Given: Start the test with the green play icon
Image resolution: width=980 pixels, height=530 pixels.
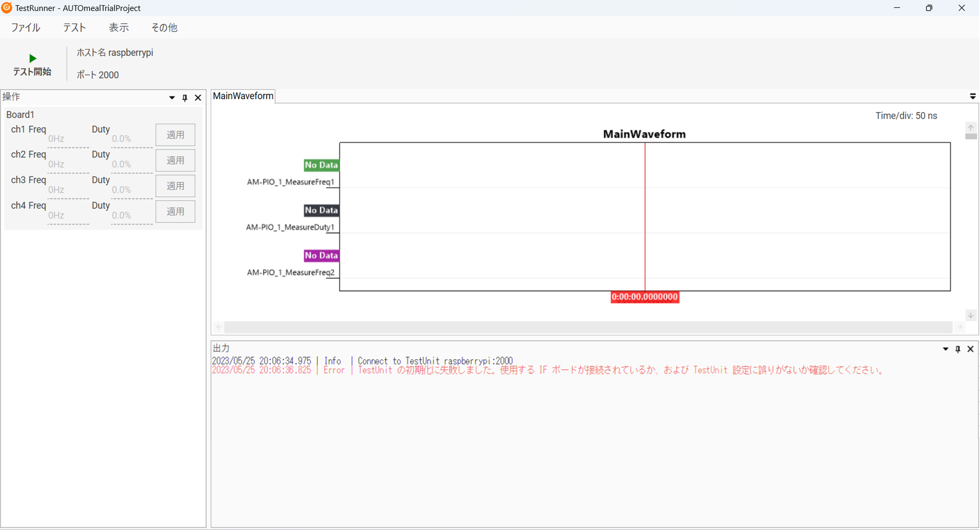Looking at the screenshot, I should coord(32,58).
